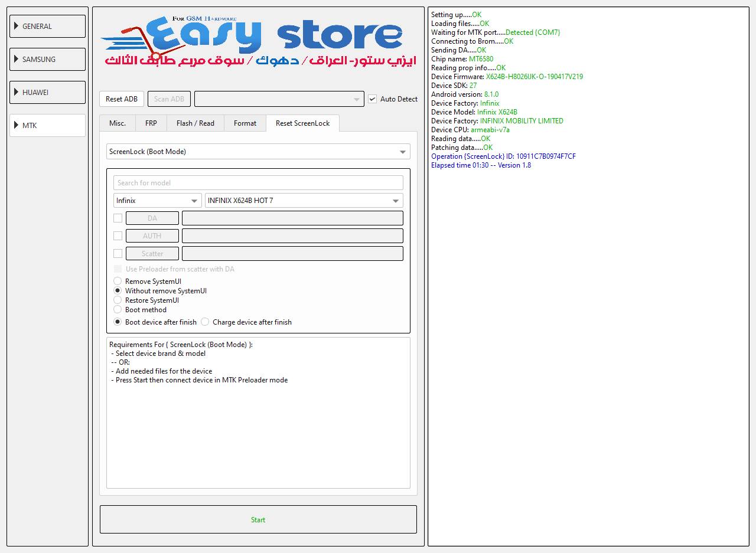This screenshot has height=553, width=756.
Task: Expand the GENERAL section
Action: tap(47, 27)
